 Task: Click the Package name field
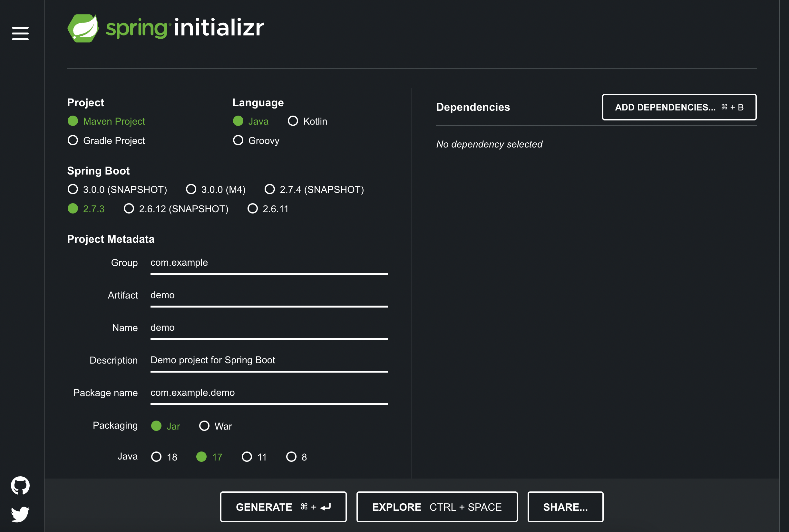tap(268, 393)
